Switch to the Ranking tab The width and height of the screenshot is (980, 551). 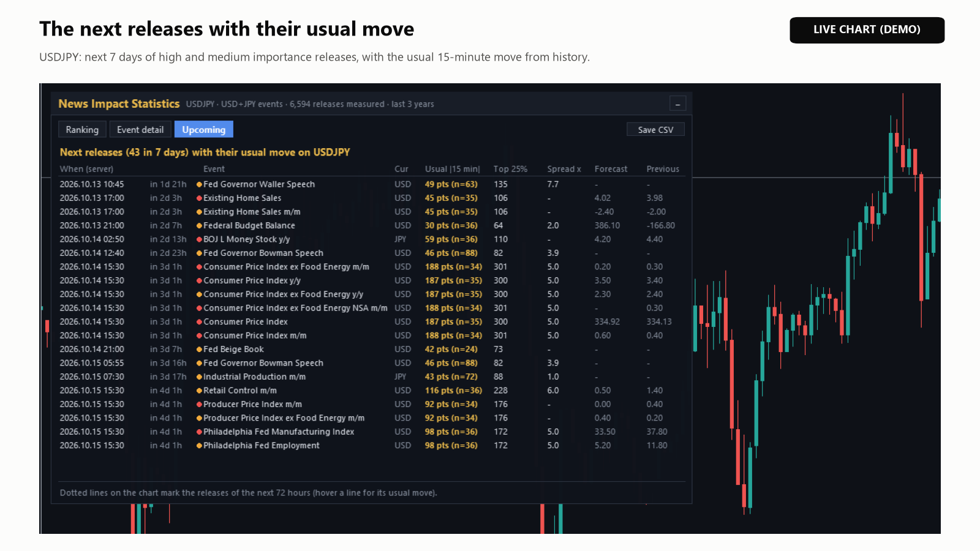pyautogui.click(x=82, y=130)
